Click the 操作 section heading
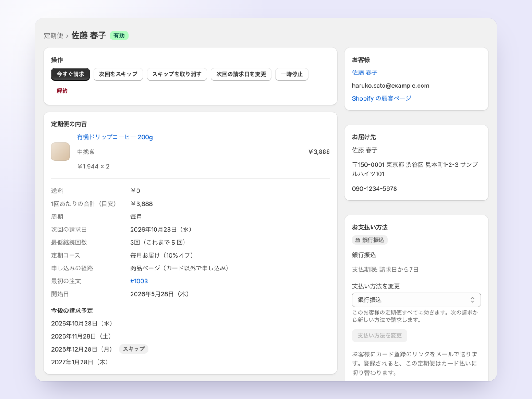532x399 pixels. (57, 60)
